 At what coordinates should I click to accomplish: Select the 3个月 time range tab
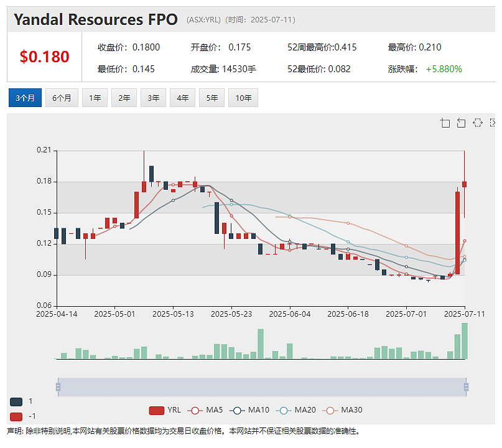point(25,98)
